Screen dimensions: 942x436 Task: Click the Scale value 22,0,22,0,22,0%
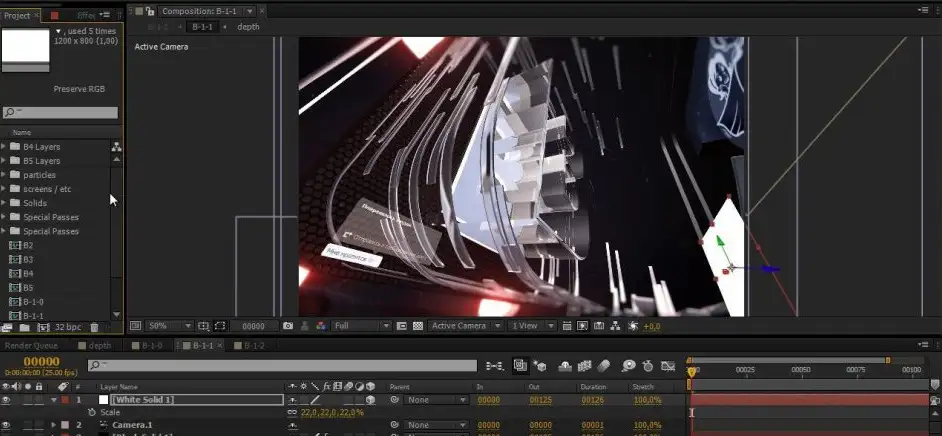click(332, 413)
